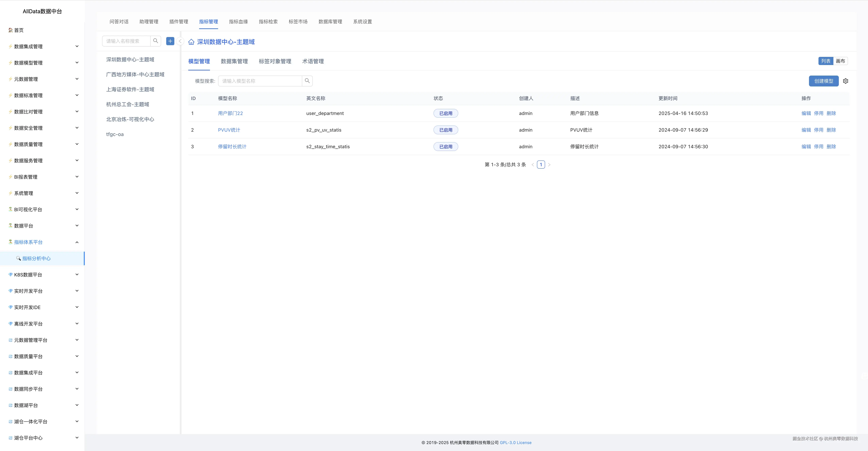The width and height of the screenshot is (868, 451).
Task: Disable the PVUV统计 model via 停用
Action: 818,130
